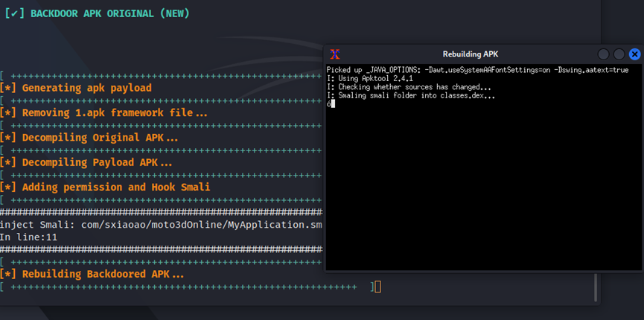The height and width of the screenshot is (320, 644).
Task: Click the 'In line:11' text
Action: tap(29, 237)
